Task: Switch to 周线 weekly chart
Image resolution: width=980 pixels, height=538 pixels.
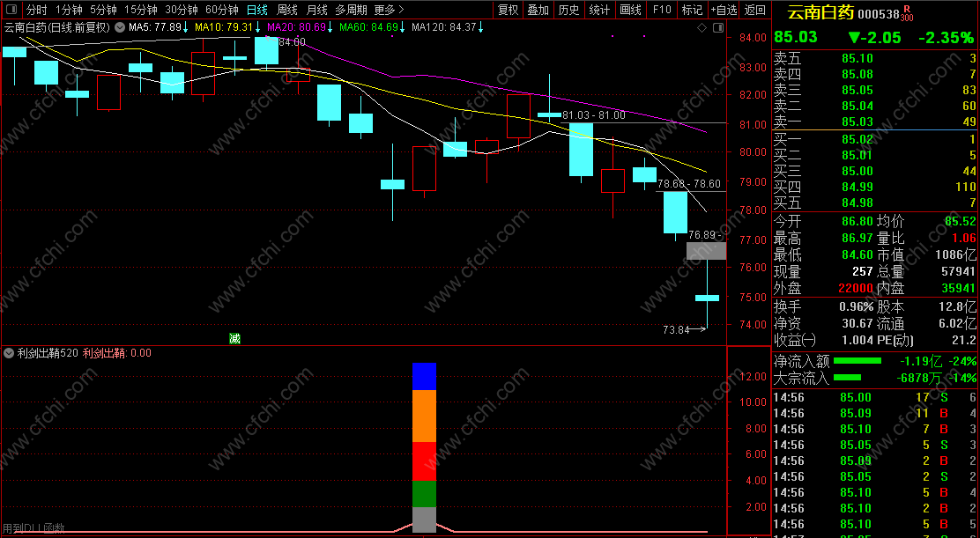Action: click(x=287, y=10)
